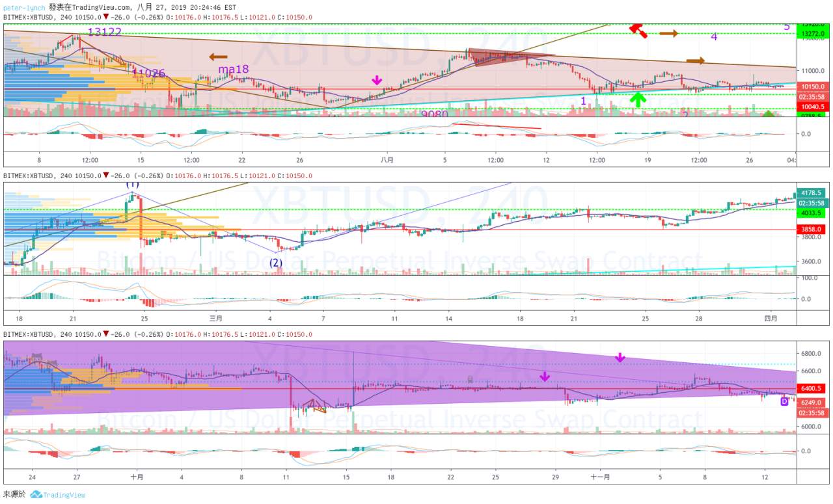Click 三月 on the middle chart time axis
This screenshot has height=504, width=833.
click(216, 319)
